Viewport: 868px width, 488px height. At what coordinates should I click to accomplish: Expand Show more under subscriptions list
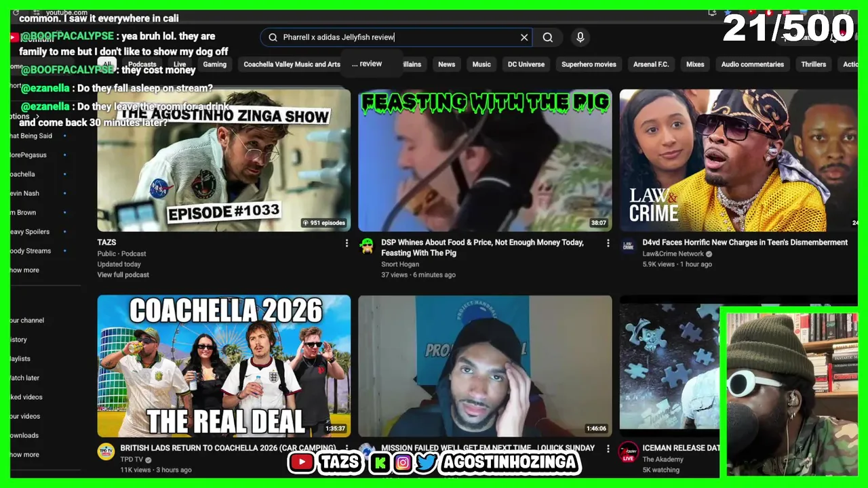coord(24,270)
